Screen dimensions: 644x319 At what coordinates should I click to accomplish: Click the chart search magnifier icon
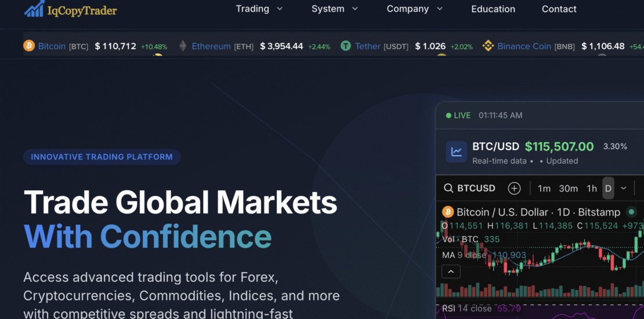click(448, 188)
